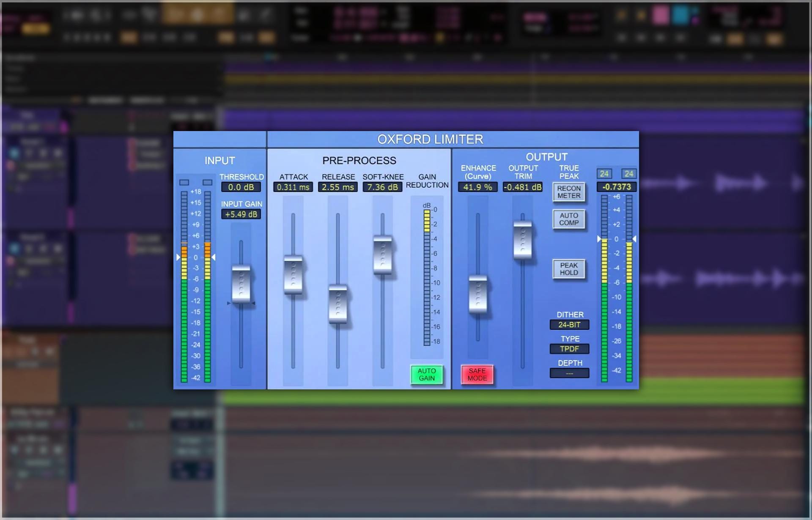The height and width of the screenshot is (520, 812).
Task: Click the Input Gain +5.49 dB field
Action: pos(241,214)
